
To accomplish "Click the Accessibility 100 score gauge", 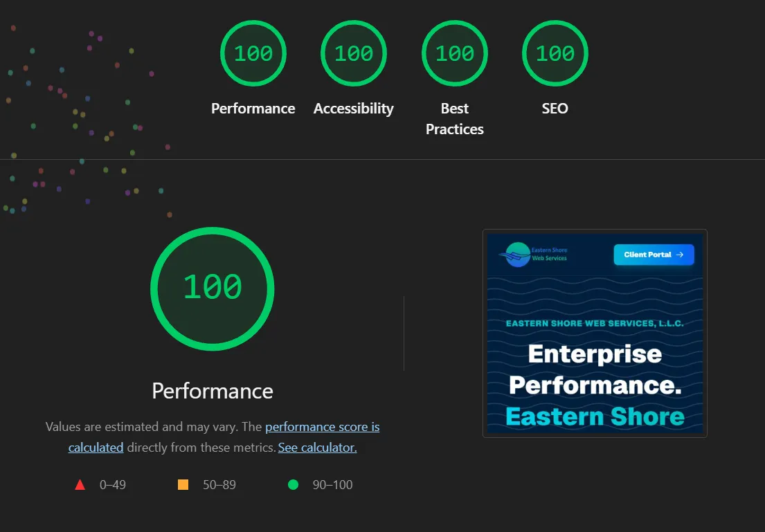I will (353, 53).
